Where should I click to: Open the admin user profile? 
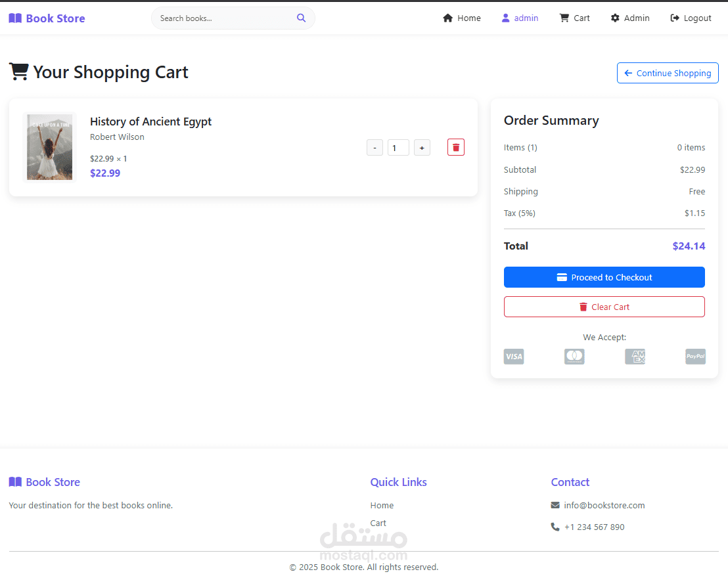[520, 18]
